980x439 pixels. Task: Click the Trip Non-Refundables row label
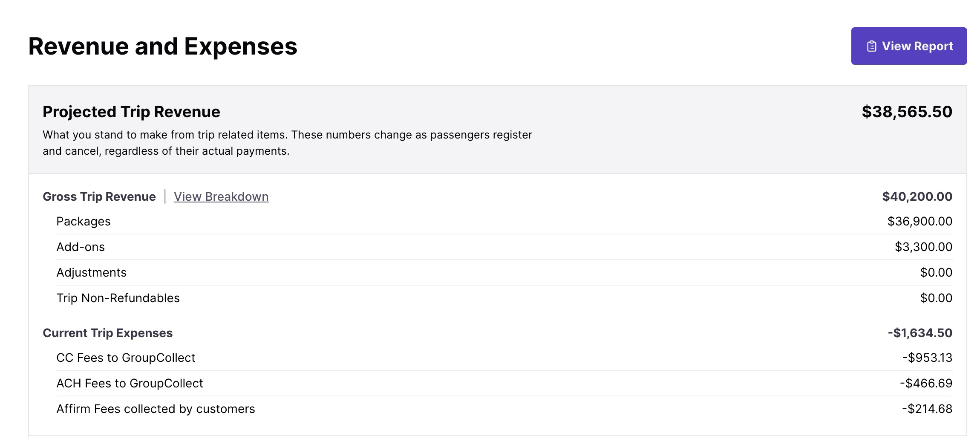click(118, 298)
